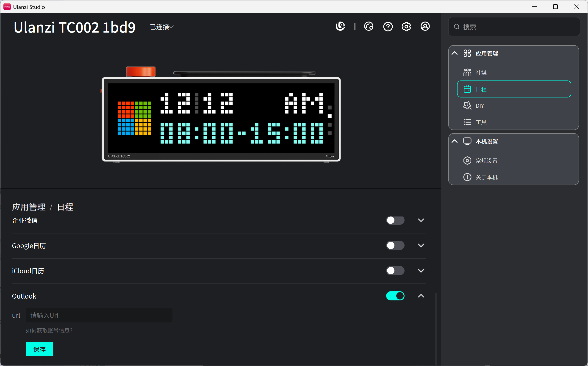
Task: Collapse the 本机设置 sidebar group chevron
Action: point(455,141)
